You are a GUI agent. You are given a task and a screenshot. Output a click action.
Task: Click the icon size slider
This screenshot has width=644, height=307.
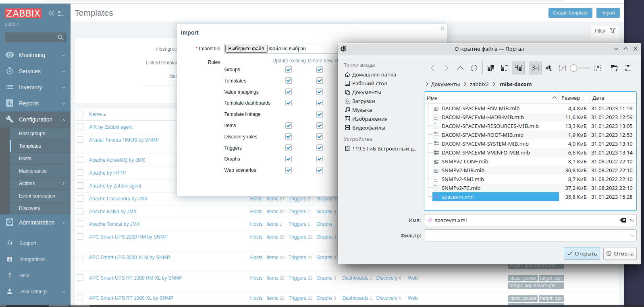point(580,68)
